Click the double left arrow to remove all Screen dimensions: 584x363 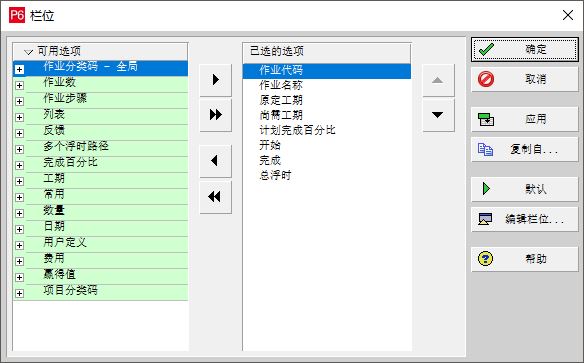click(215, 197)
